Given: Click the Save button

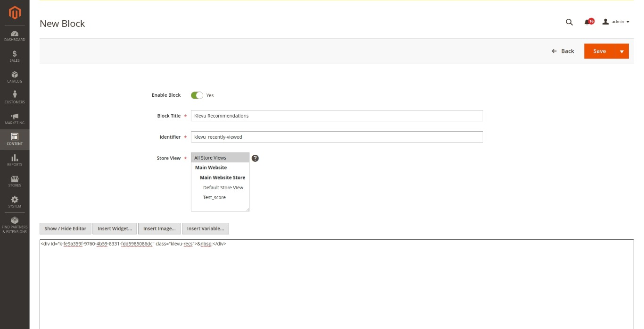Looking at the screenshot, I should tap(600, 51).
